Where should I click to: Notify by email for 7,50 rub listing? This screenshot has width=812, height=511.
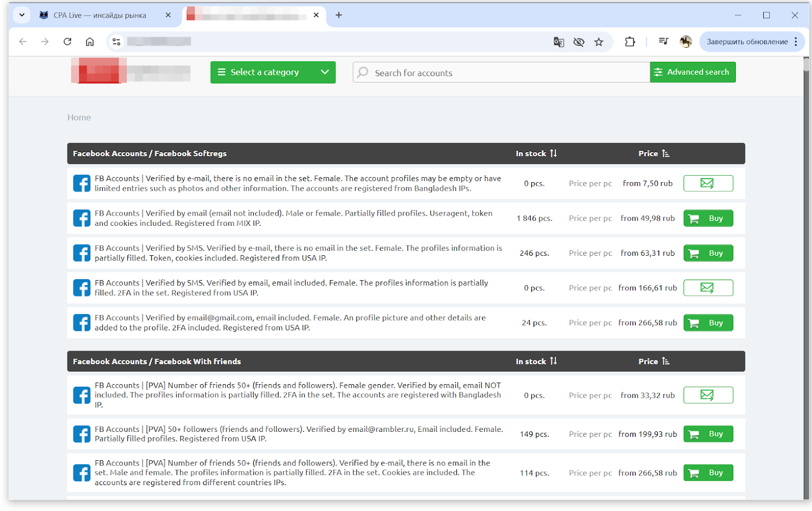[x=708, y=183]
